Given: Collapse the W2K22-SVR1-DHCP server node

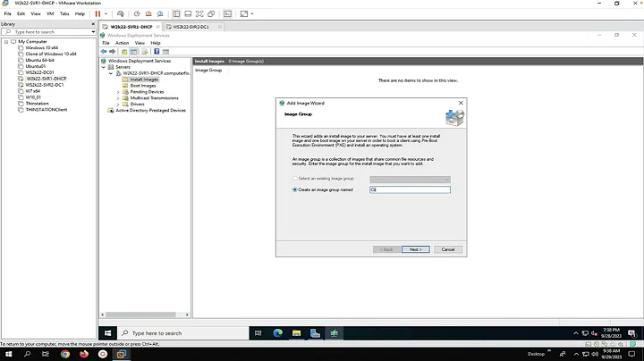Looking at the screenshot, I should coord(111,73).
